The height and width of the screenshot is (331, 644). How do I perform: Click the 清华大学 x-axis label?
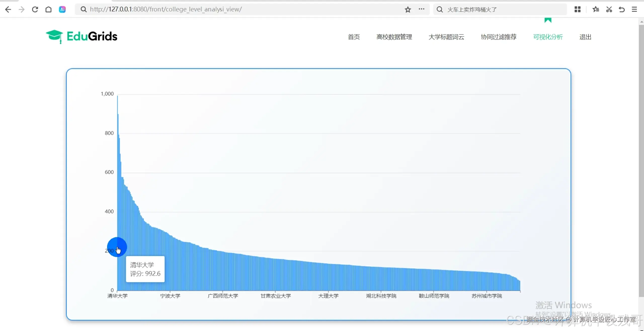click(x=117, y=296)
